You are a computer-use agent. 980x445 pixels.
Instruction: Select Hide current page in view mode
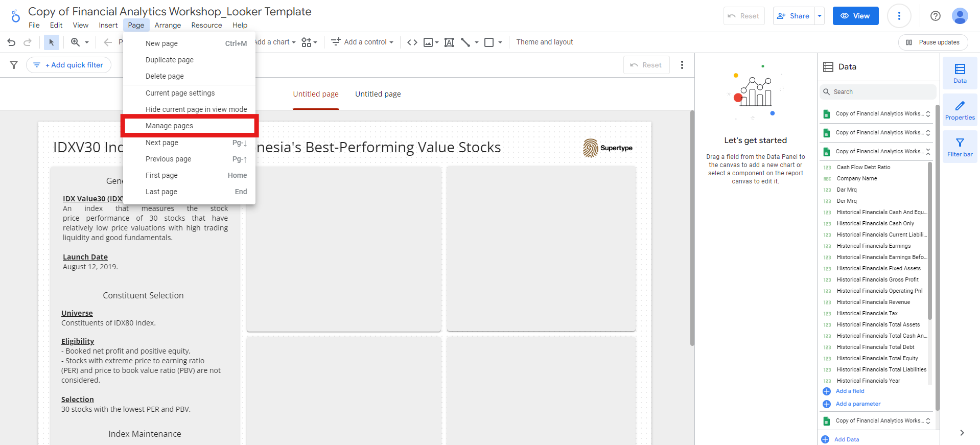click(189, 109)
